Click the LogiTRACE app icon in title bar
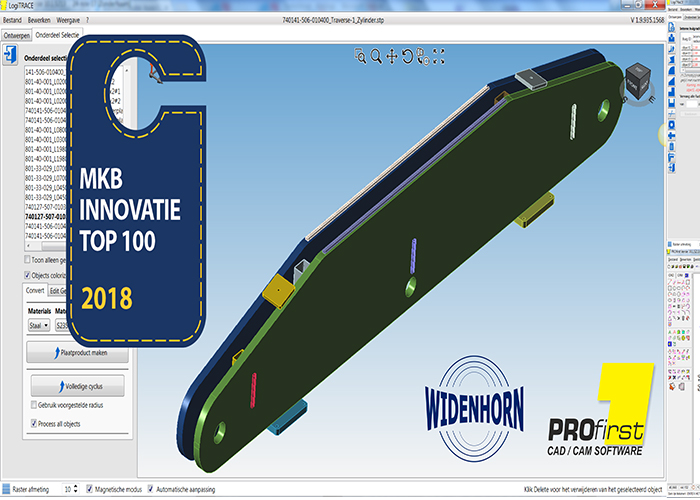This screenshot has height=500, width=700. (x=4, y=5)
